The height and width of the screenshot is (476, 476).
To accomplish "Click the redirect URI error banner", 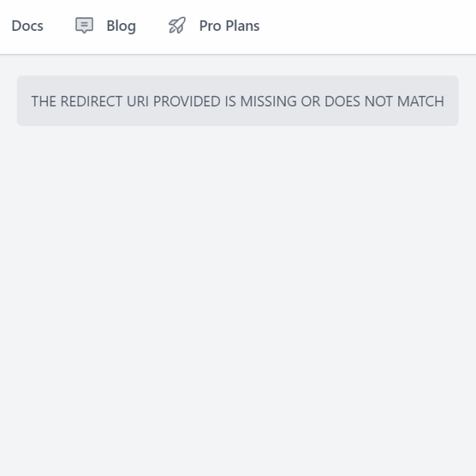I will click(237, 101).
